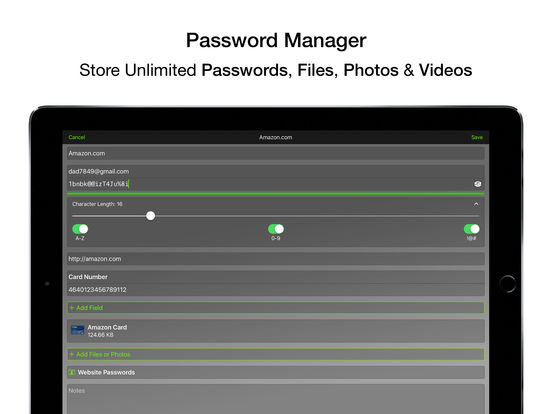Image resolution: width=552 pixels, height=414 pixels.
Task: Toggle the !@# symbols switch
Action: (471, 229)
